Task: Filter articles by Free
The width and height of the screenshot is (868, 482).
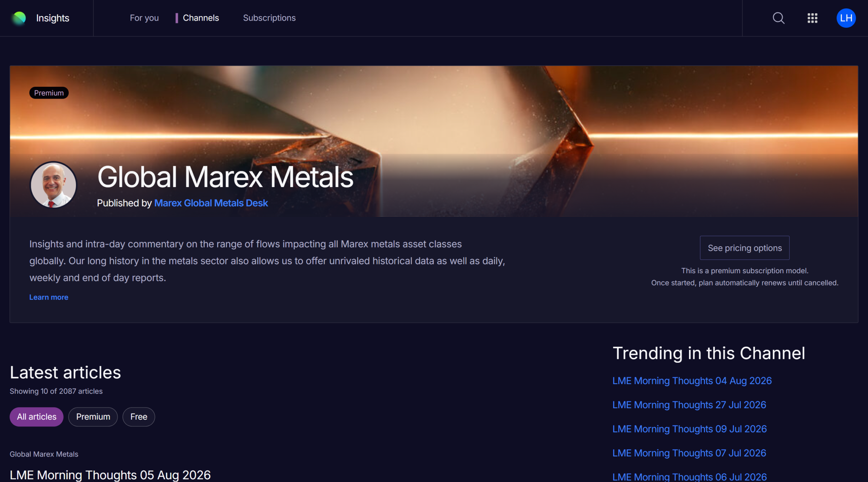Action: (x=139, y=417)
